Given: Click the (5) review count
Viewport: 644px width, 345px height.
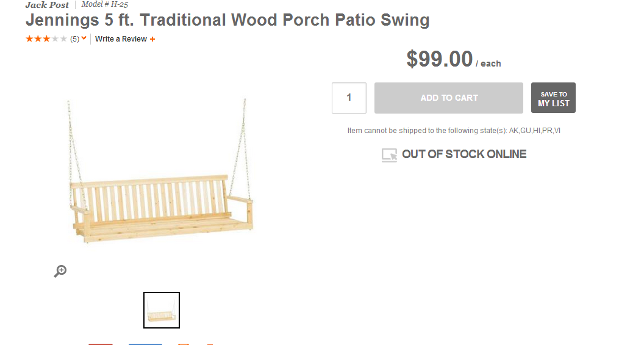Looking at the screenshot, I should [x=74, y=39].
